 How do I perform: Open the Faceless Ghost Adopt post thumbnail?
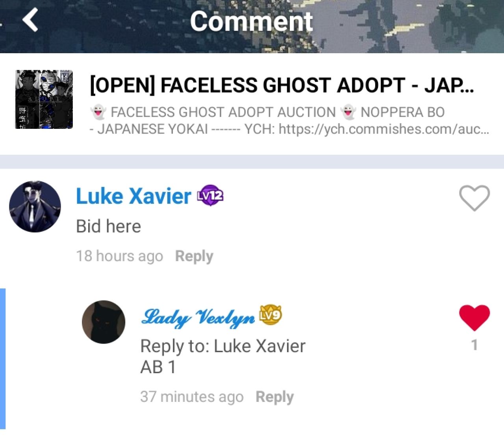coord(44,99)
